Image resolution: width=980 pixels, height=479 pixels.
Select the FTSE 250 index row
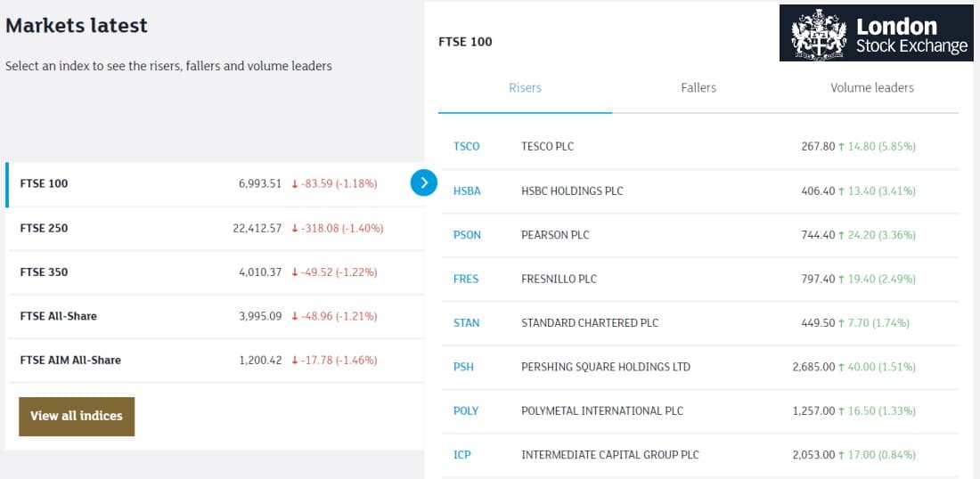point(215,229)
